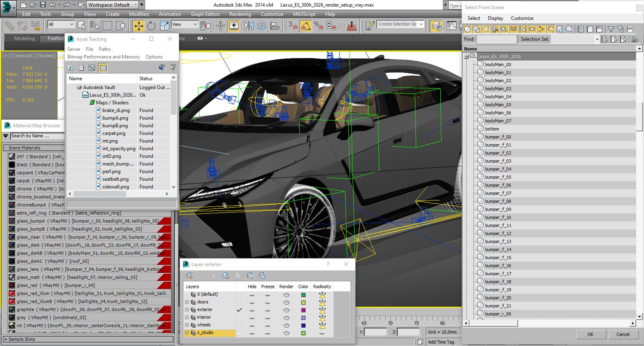This screenshot has height=346, width=644.
Task: Click the Undo arrow icon
Action: coord(52,5)
